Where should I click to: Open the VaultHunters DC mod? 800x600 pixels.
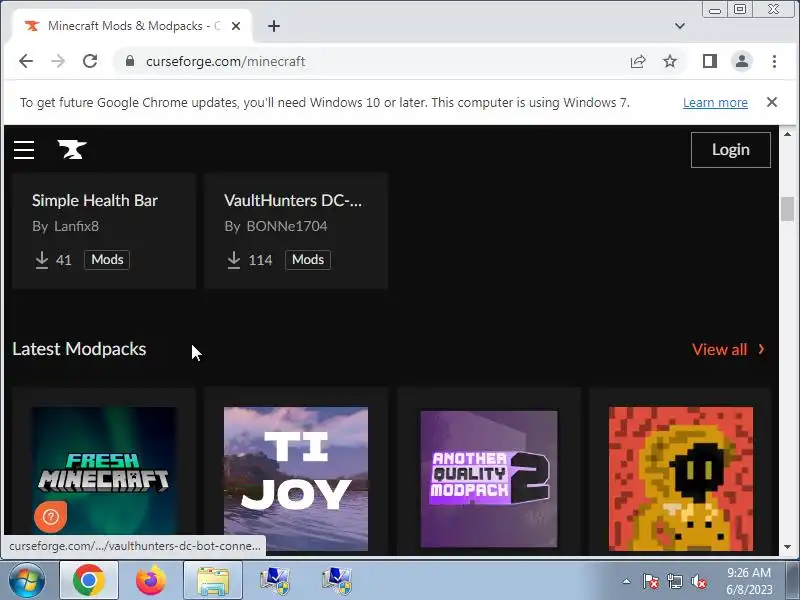293,201
